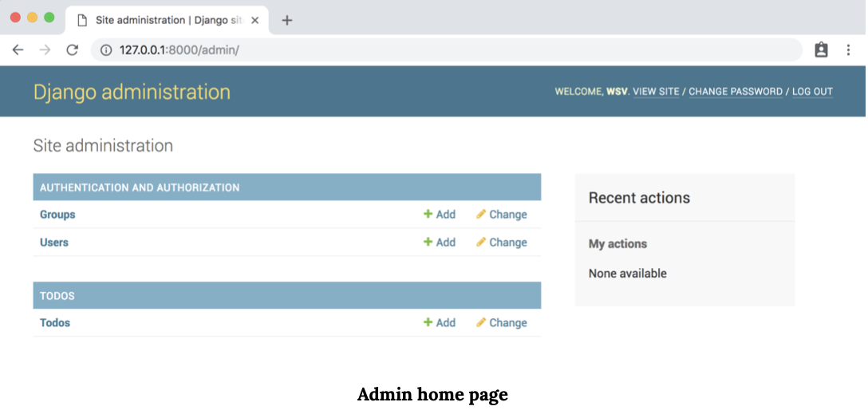Reload the admin page
This screenshot has height=418, width=868.
(72, 50)
